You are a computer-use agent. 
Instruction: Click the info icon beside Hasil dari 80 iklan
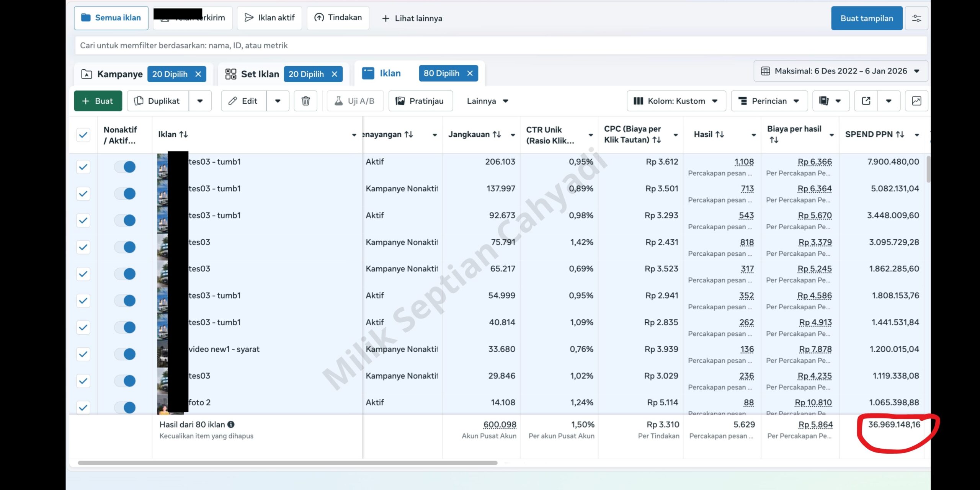231,425
